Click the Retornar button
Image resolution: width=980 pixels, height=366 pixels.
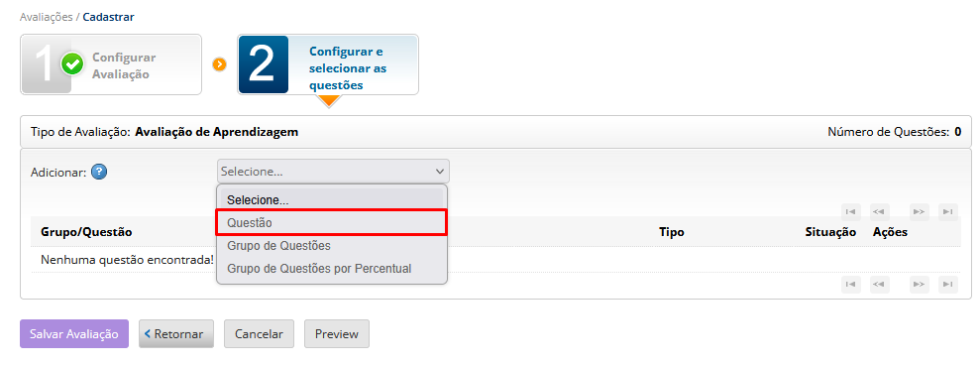coord(176,334)
